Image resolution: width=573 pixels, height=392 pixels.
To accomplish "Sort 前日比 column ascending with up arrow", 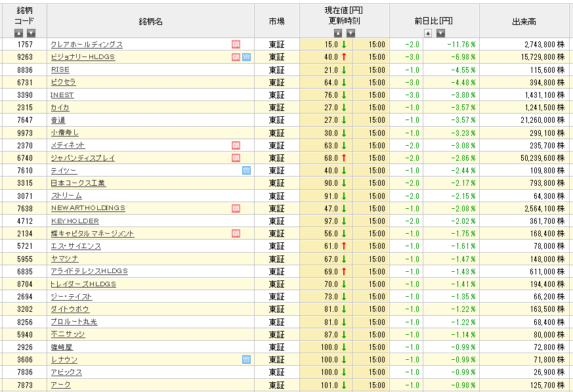I will pyautogui.click(x=428, y=33).
